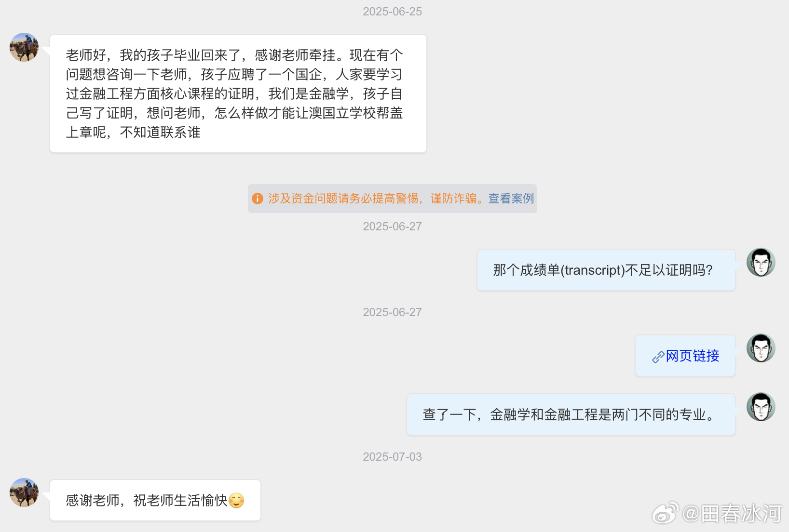The height and width of the screenshot is (532, 789).
Task: Click the cartoon face avatar beside the transcript message
Action: (x=761, y=262)
